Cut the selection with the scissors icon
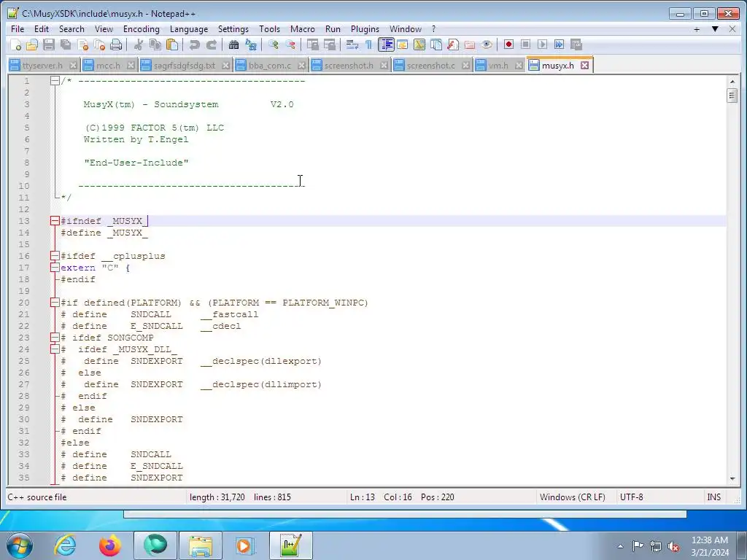Image resolution: width=747 pixels, height=560 pixels. click(139, 44)
